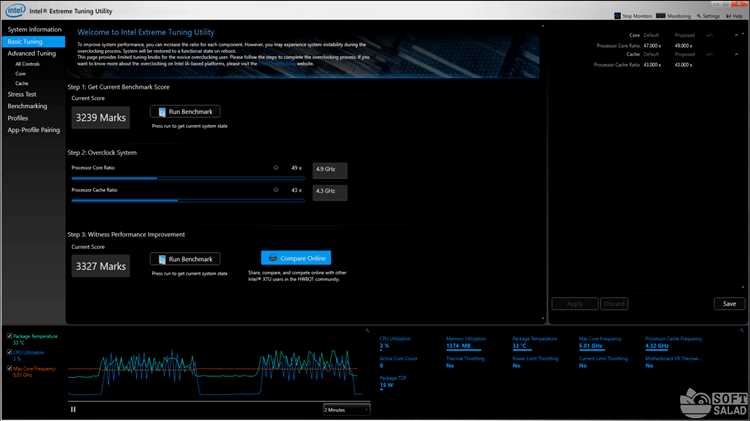This screenshot has height=421, width=750.
Task: Save the current tuning settings
Action: point(729,304)
